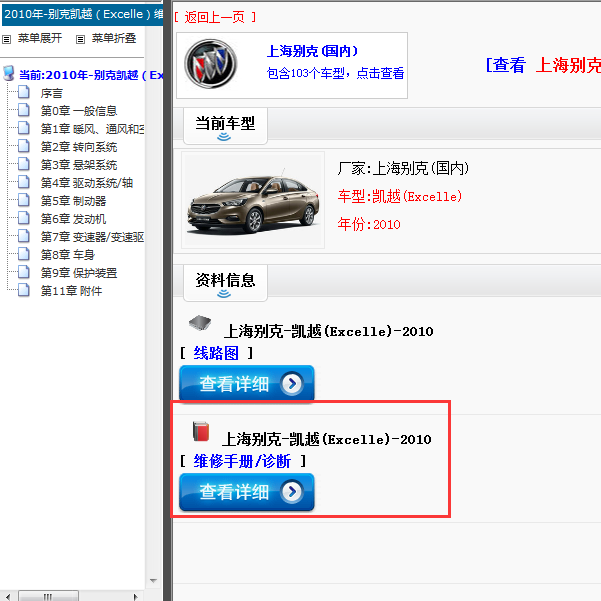The width and height of the screenshot is (601, 601).
Task: Click the gray module icon above 线路图
Action: tap(200, 323)
